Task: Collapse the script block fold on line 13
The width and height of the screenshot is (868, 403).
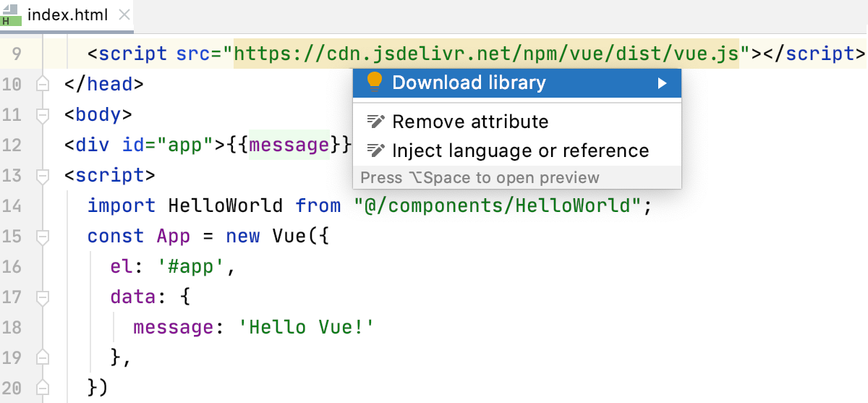Action: click(x=42, y=175)
